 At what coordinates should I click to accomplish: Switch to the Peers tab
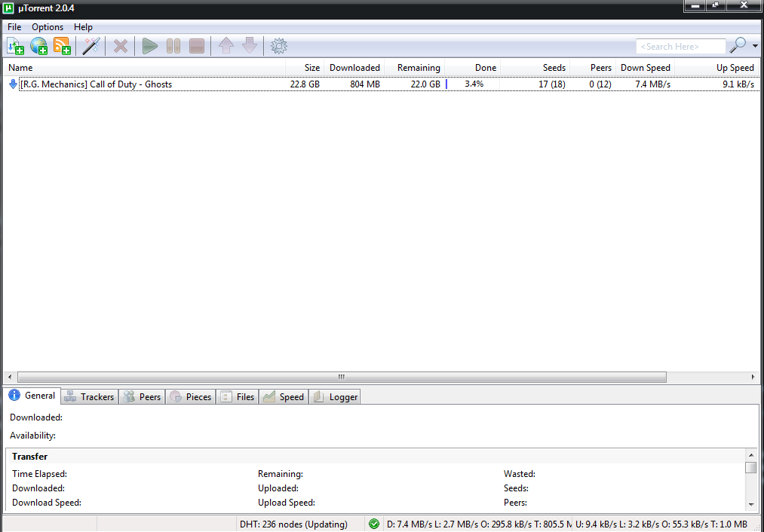pyautogui.click(x=142, y=396)
